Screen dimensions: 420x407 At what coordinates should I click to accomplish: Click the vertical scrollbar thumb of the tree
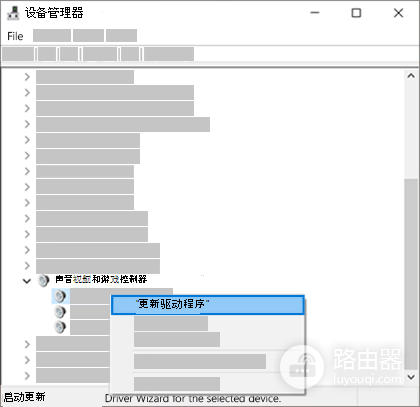(x=411, y=274)
